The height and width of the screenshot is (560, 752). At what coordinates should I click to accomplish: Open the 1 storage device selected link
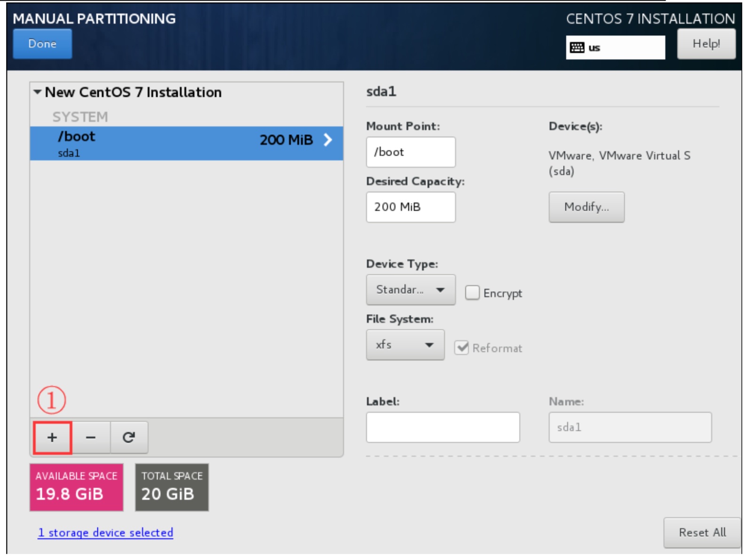pos(105,532)
